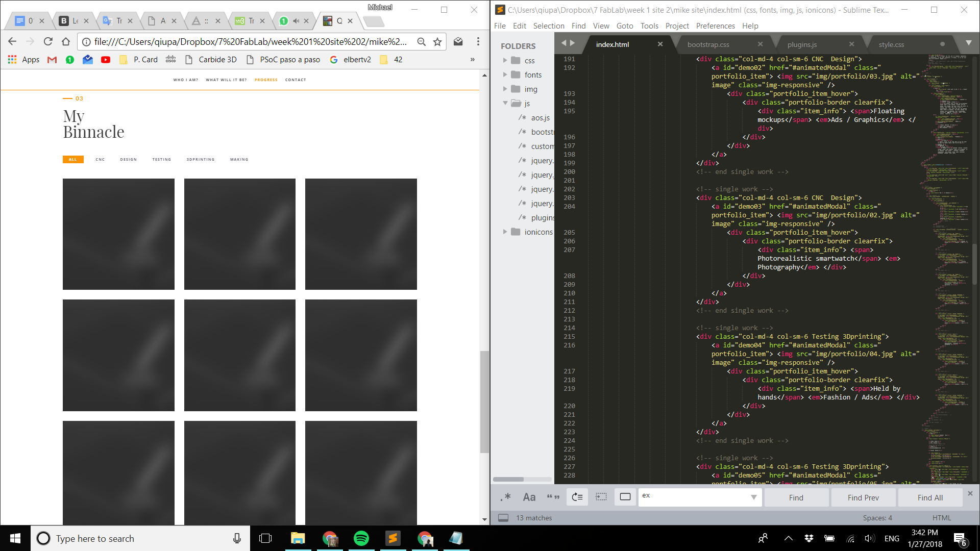The width and height of the screenshot is (980, 551).
Task: Toggle highlight matches option
Action: click(x=625, y=497)
